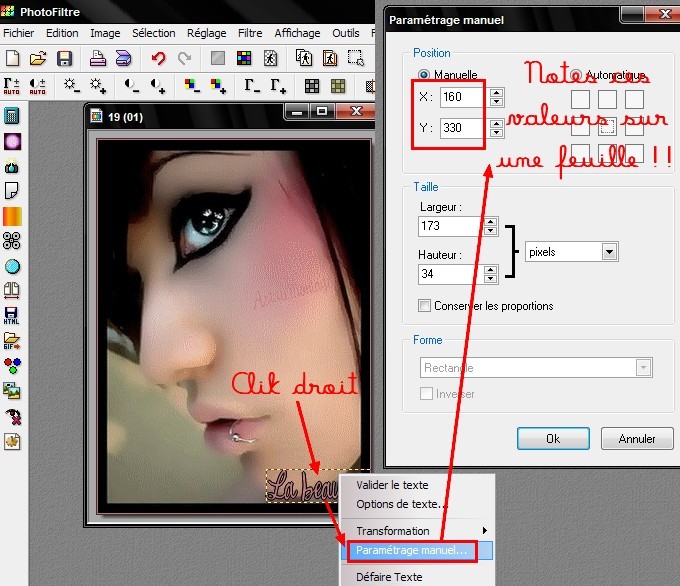Open the Filtre menu

[250, 33]
